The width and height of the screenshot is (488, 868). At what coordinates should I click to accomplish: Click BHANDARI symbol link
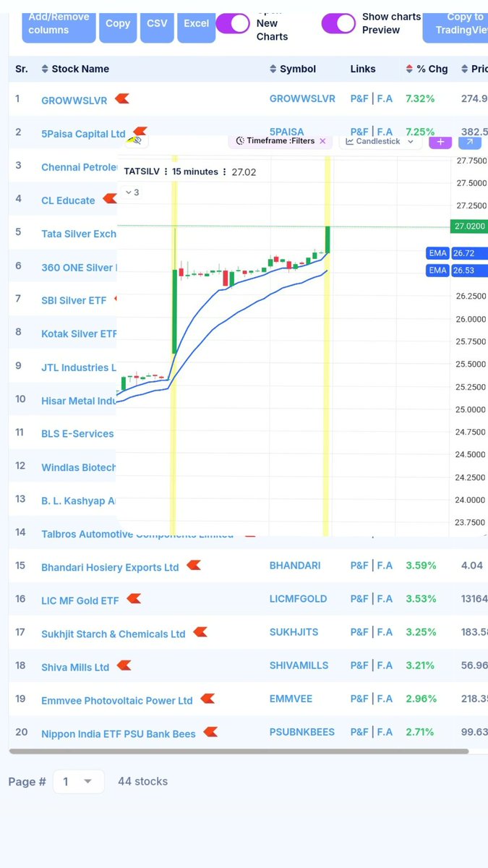pos(295,566)
